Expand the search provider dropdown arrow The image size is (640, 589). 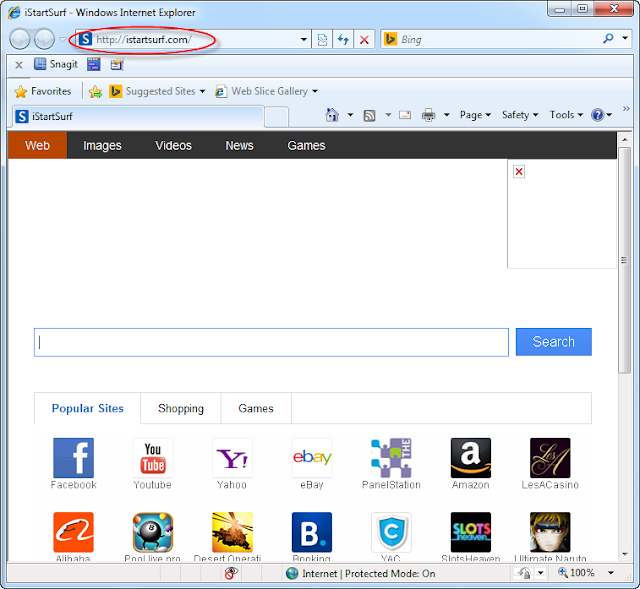[625, 38]
